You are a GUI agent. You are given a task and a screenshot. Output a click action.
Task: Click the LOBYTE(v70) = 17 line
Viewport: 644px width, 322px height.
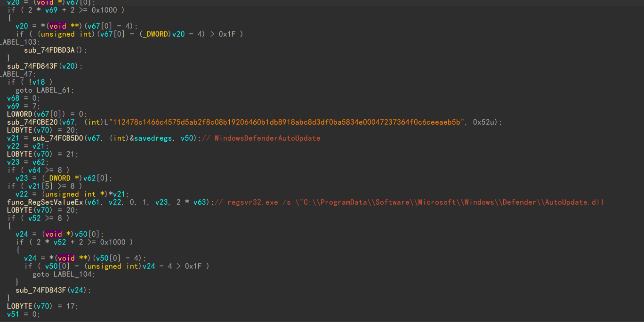click(x=42, y=306)
